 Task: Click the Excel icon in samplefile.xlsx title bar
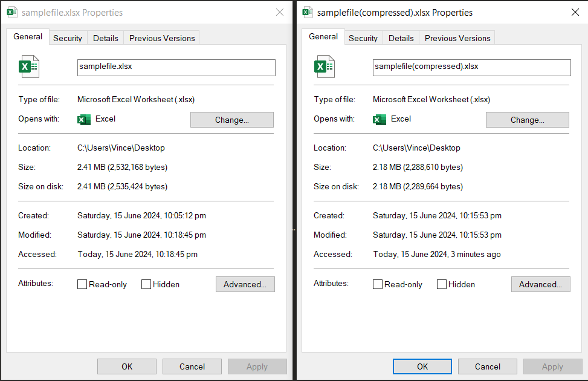(x=12, y=11)
